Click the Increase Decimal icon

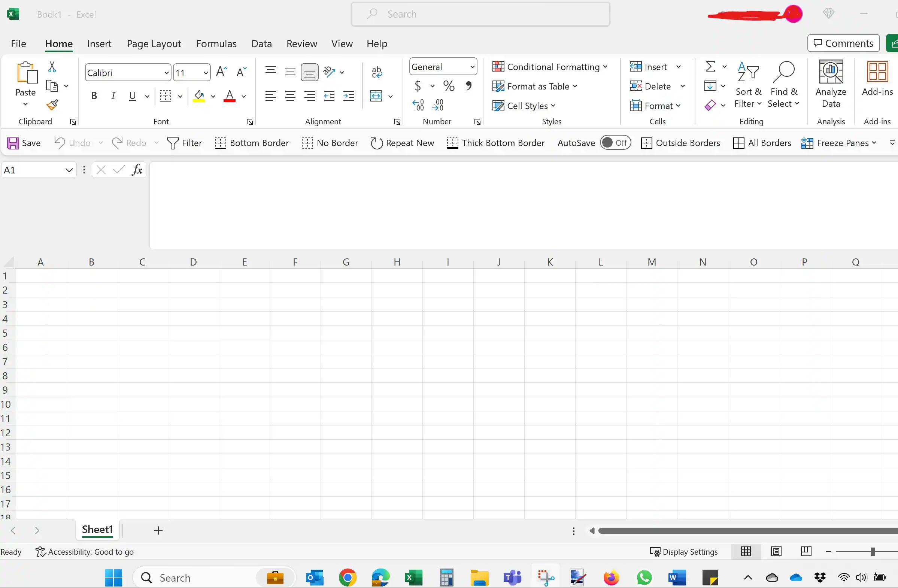pyautogui.click(x=418, y=105)
